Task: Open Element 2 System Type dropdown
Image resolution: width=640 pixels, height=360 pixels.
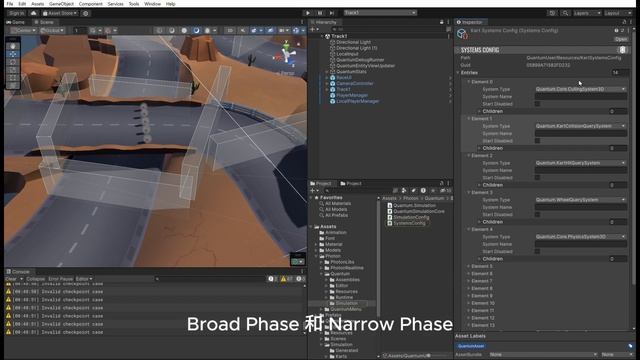Action: pos(581,163)
